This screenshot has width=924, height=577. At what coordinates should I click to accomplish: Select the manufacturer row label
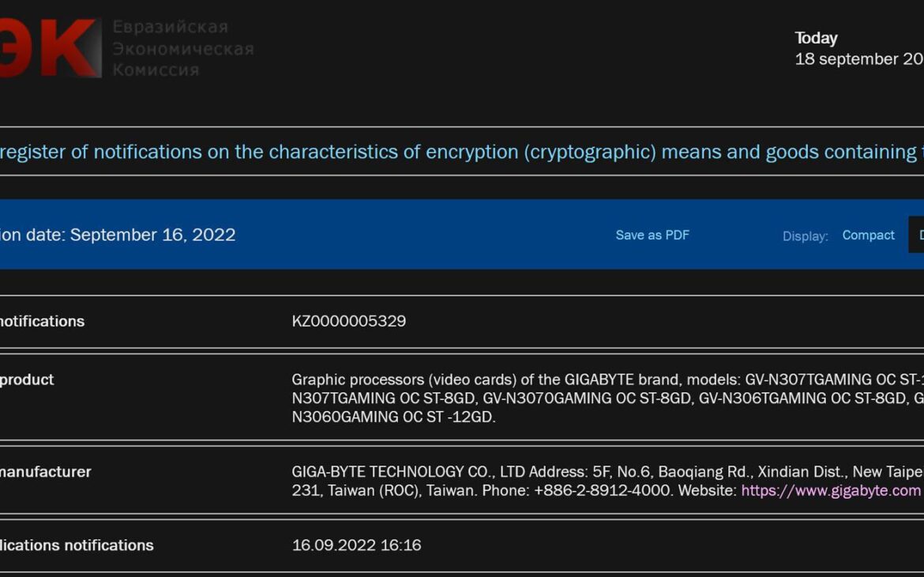(46, 472)
